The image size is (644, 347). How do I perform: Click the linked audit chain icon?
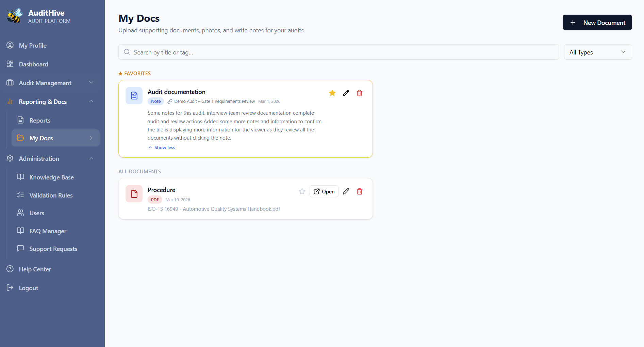(170, 101)
